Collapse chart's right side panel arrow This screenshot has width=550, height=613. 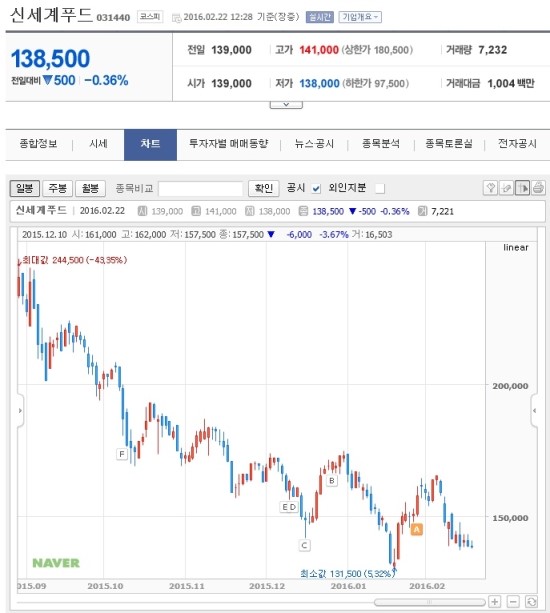tap(534, 410)
